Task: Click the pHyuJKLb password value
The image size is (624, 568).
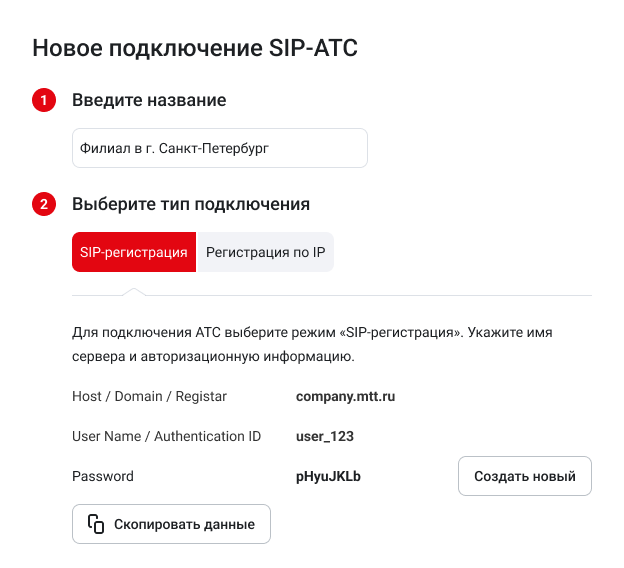Action: [x=328, y=477]
